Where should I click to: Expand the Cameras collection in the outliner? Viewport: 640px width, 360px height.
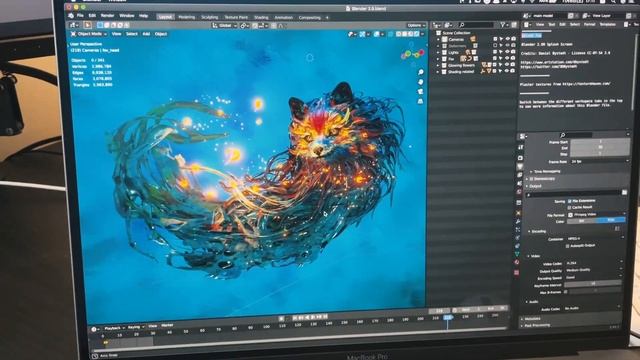click(439, 39)
